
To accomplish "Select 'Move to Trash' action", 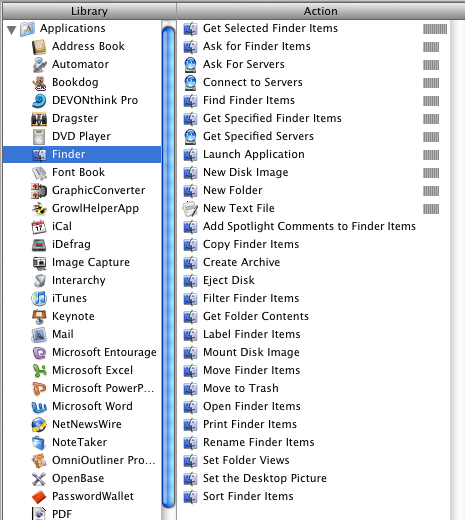I will coord(241,388).
